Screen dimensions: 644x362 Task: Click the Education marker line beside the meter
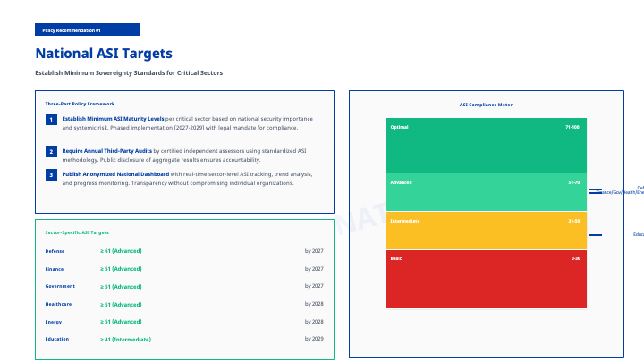[x=596, y=235]
